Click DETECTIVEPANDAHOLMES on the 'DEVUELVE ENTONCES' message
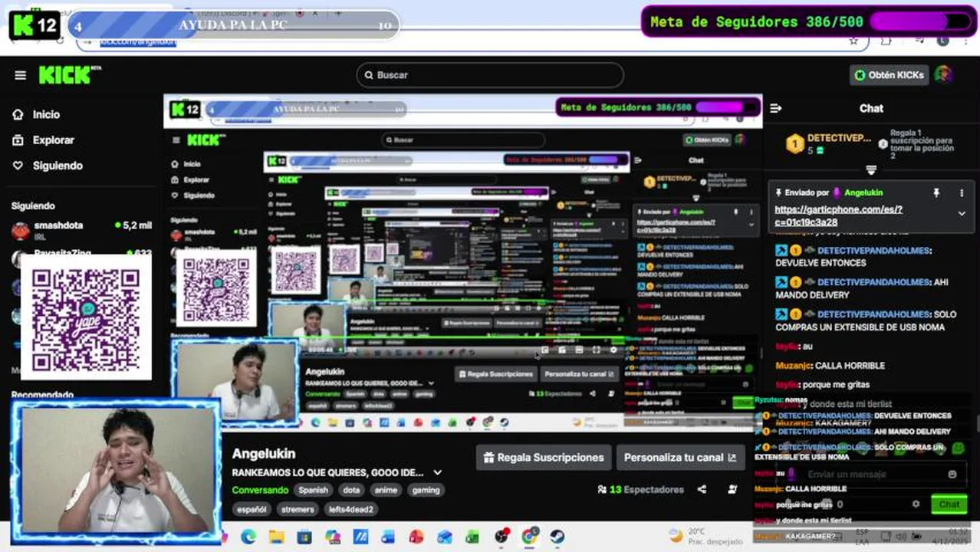Viewport: 980px width, 552px height. pos(873,251)
